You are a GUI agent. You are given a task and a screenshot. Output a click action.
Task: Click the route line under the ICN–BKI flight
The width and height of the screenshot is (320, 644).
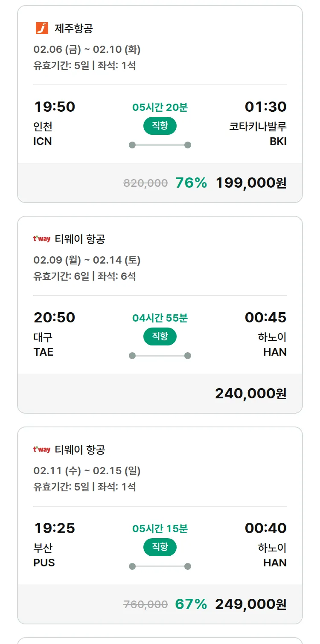[x=160, y=145]
